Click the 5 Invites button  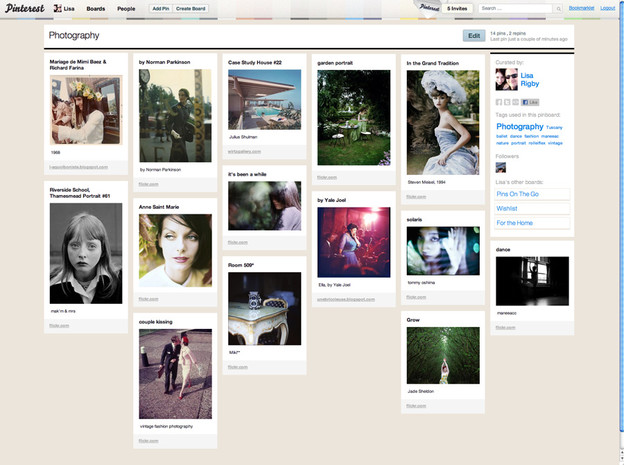click(458, 8)
